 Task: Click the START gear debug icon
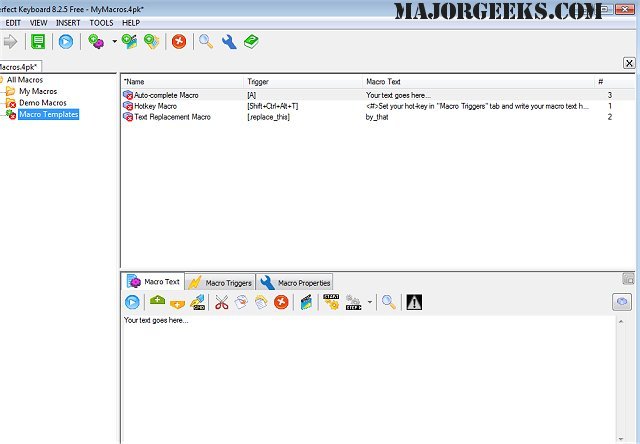tap(331, 302)
